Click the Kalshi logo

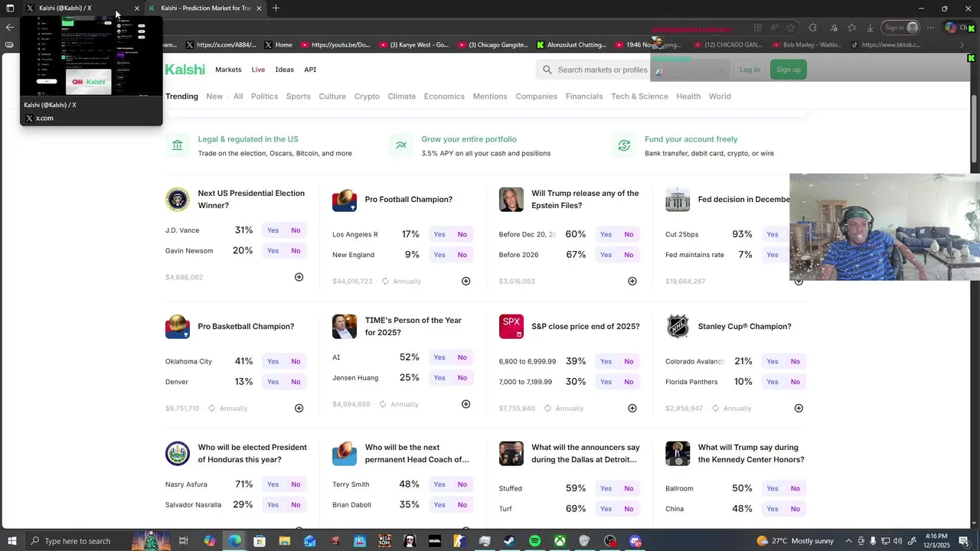click(x=185, y=70)
